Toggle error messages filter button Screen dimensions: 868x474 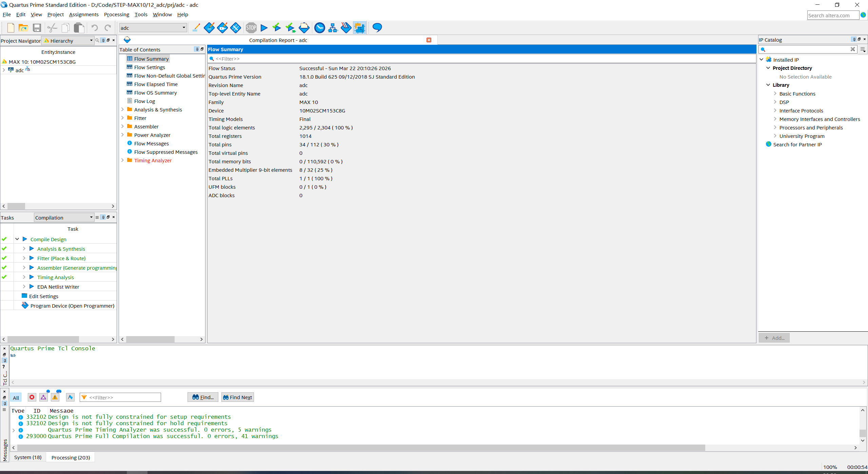pos(32,397)
